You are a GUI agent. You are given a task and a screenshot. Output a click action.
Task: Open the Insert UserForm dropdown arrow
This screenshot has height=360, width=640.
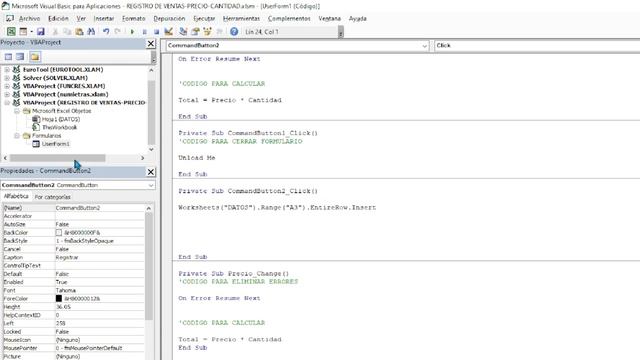pos(31,31)
